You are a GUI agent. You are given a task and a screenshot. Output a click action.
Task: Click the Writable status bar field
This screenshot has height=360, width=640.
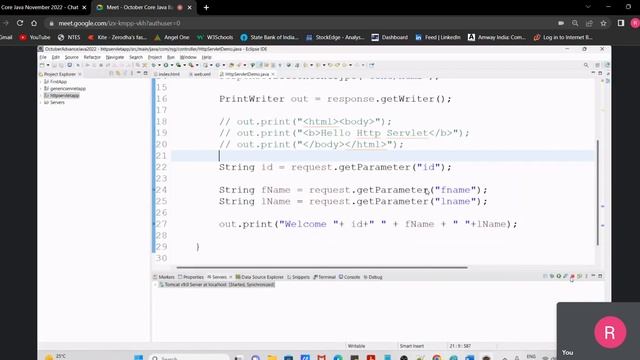tap(356, 346)
